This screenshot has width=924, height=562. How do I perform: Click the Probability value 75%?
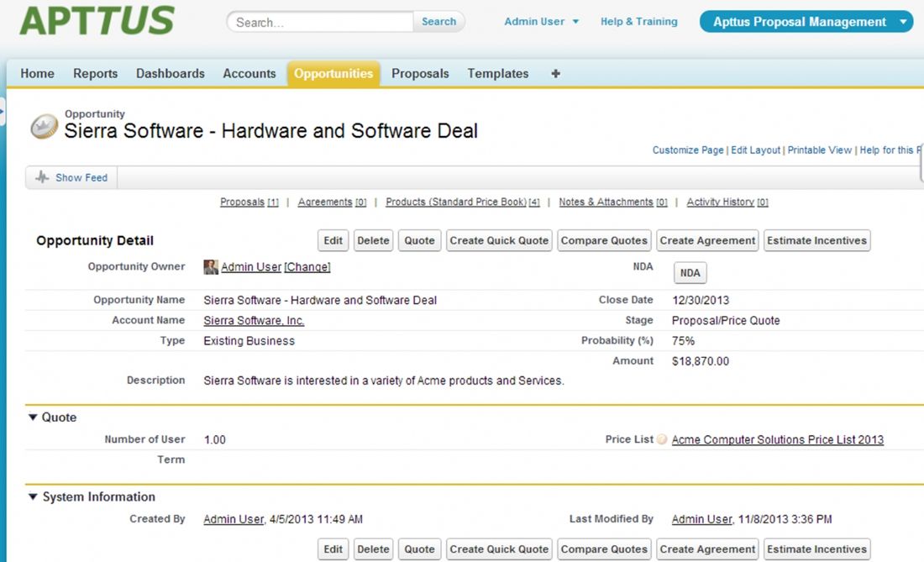(x=683, y=340)
